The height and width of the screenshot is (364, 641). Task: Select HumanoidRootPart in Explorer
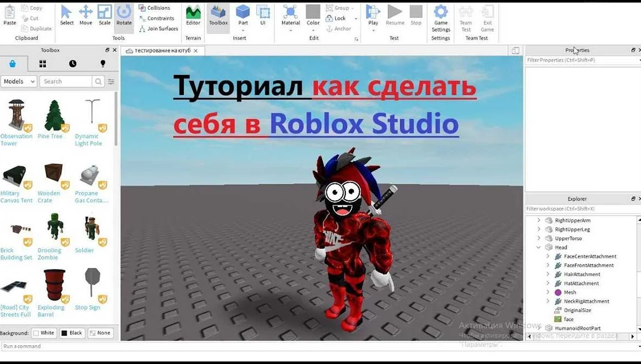point(578,328)
